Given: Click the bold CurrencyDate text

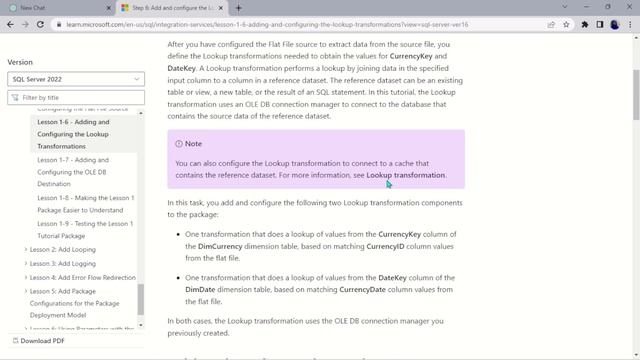Looking at the screenshot, I should tap(362, 290).
